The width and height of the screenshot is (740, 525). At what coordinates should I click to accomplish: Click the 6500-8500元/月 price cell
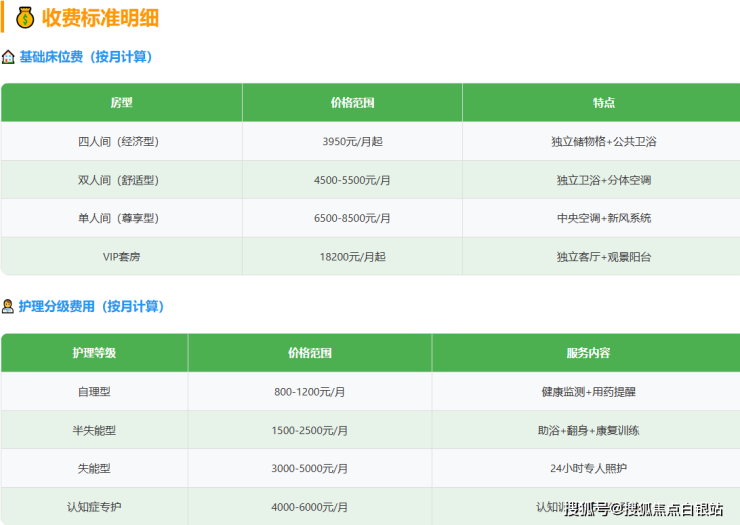point(352,218)
